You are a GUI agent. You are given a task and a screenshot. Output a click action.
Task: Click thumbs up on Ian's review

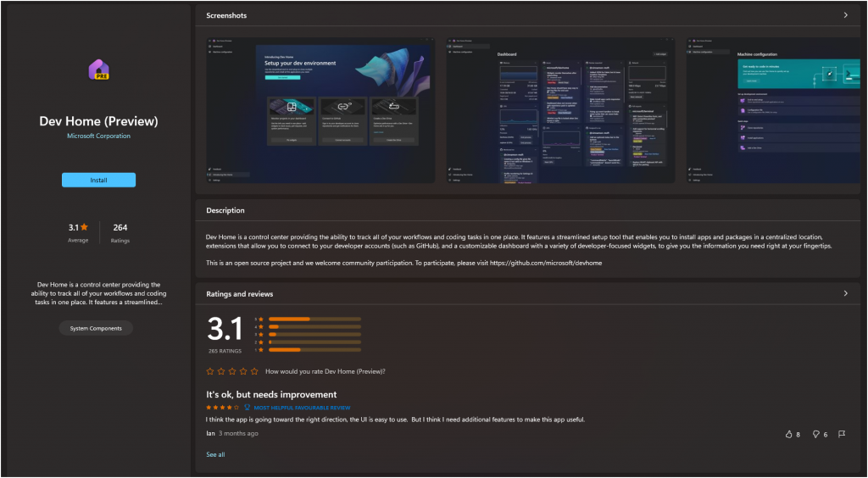click(x=789, y=434)
